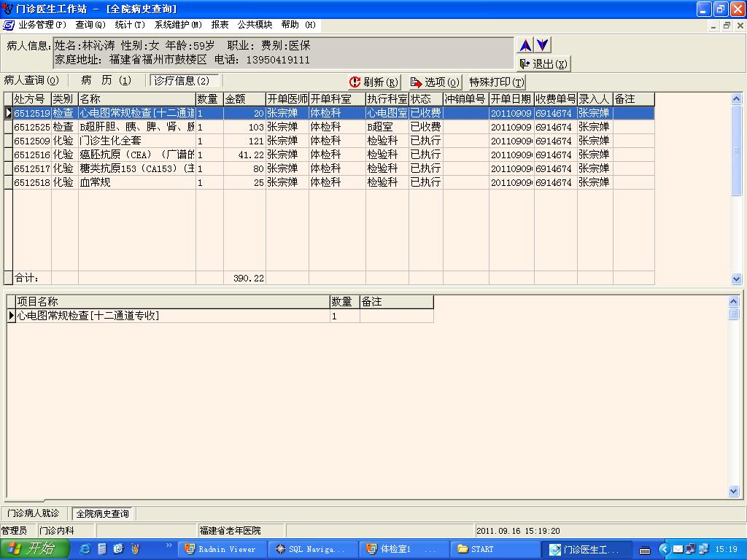Switch to the 病历(1) tab

coord(107,80)
